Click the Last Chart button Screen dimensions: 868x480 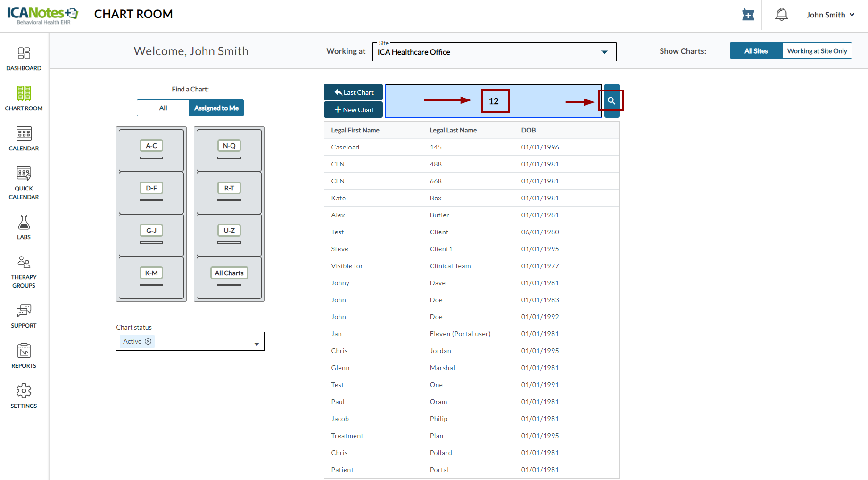click(354, 92)
